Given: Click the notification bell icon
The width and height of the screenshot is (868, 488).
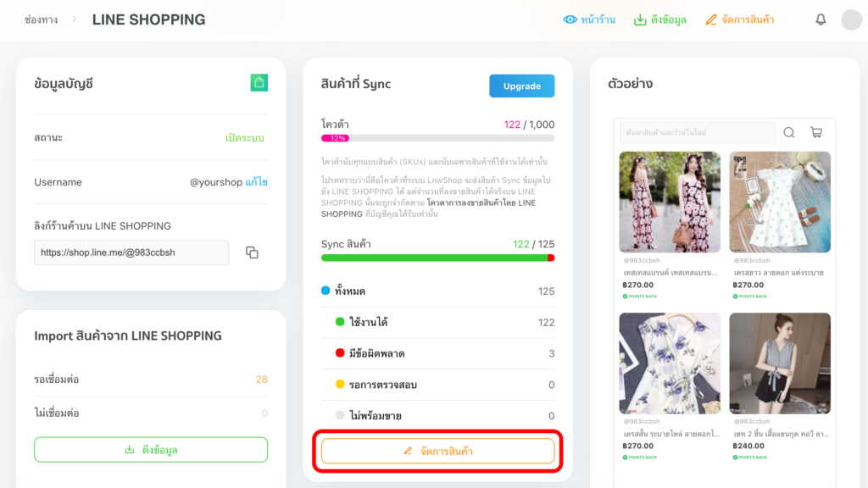Looking at the screenshot, I should tap(821, 19).
